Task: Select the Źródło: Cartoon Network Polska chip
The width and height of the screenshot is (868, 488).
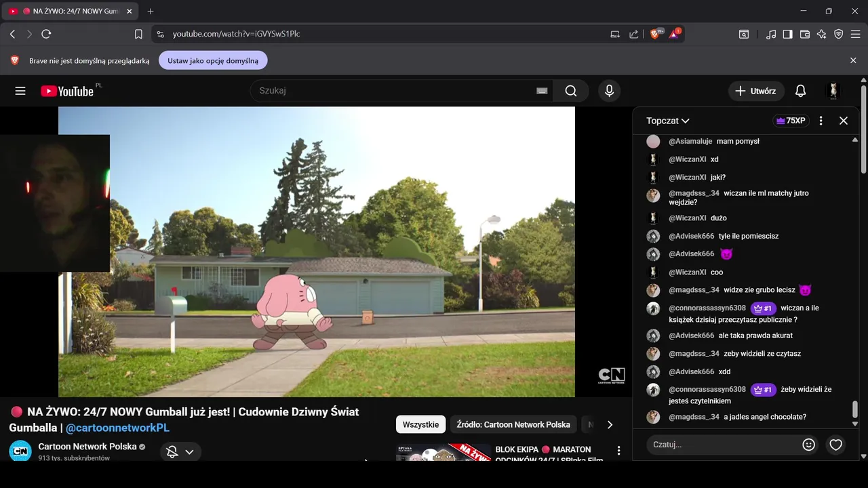Action: tap(513, 424)
